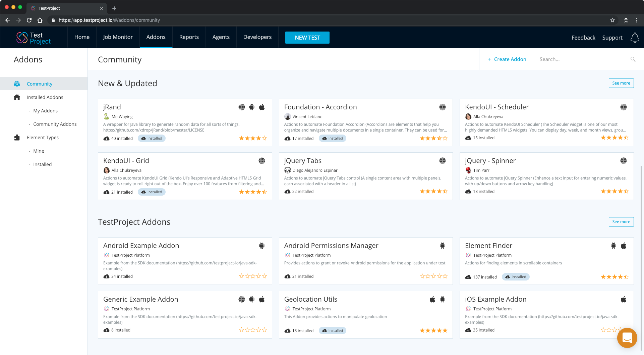The height and width of the screenshot is (355, 644).
Task: Select Installed Addons in sidebar
Action: (45, 97)
